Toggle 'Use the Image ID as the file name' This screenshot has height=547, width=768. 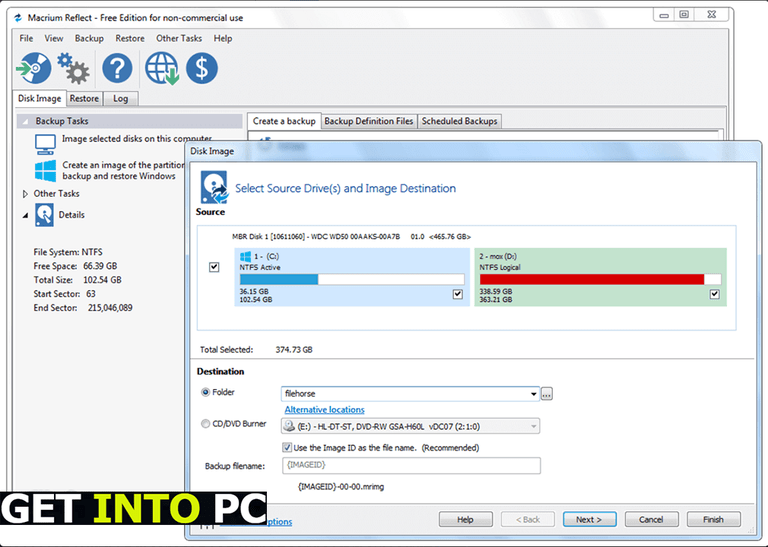click(287, 447)
